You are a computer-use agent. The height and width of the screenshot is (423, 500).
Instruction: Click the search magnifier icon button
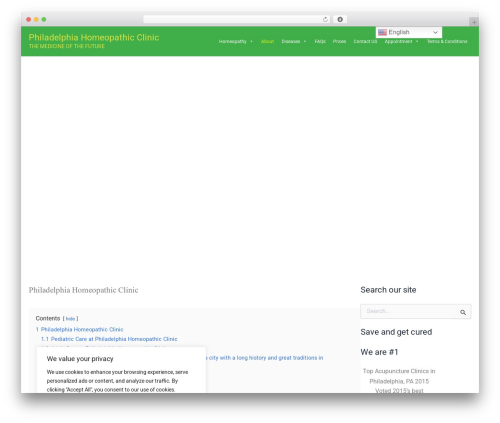click(x=463, y=312)
